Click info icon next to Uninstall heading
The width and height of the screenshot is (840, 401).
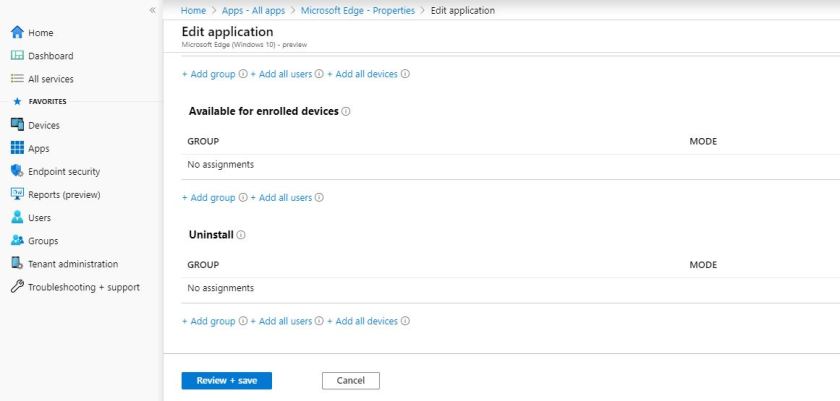(x=242, y=235)
